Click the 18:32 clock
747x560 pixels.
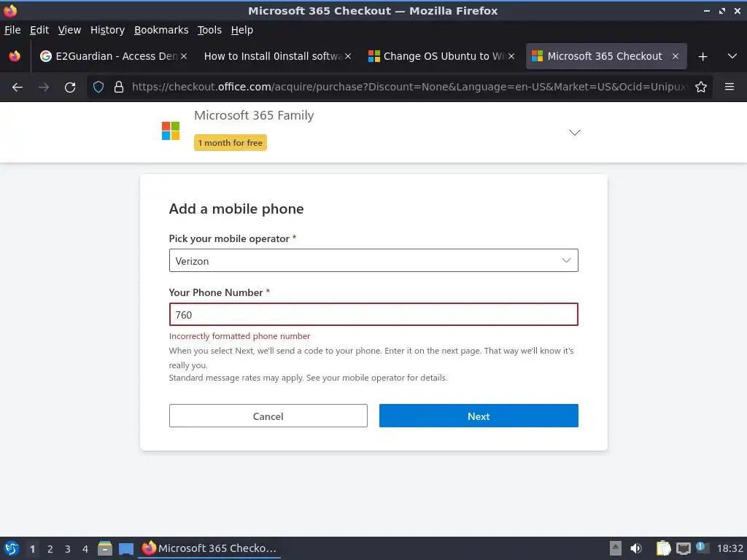tap(729, 548)
